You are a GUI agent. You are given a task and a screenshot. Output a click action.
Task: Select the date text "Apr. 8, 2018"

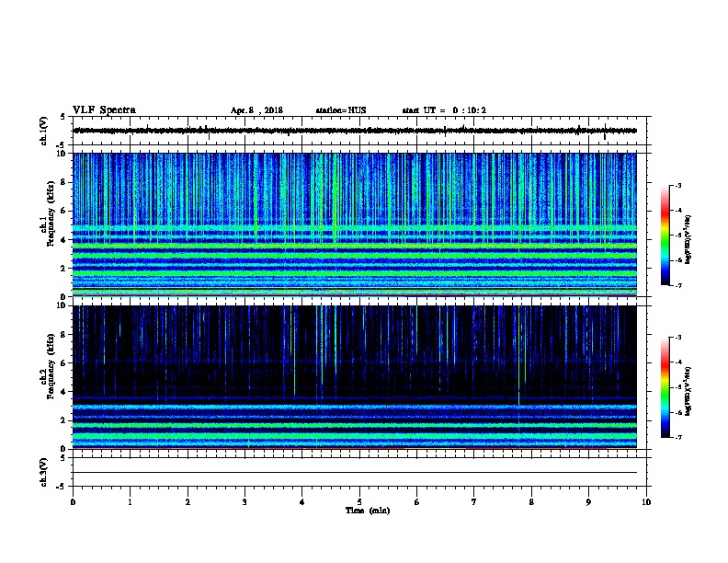[x=256, y=110]
